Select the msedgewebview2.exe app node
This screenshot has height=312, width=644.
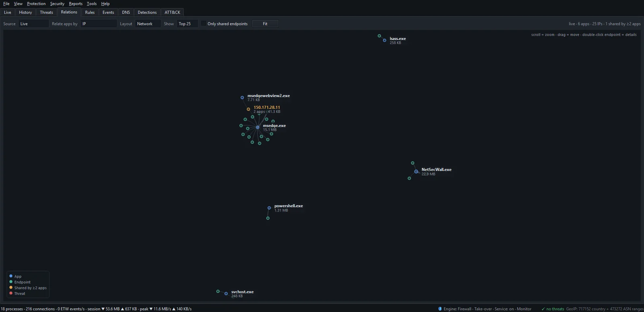click(242, 98)
